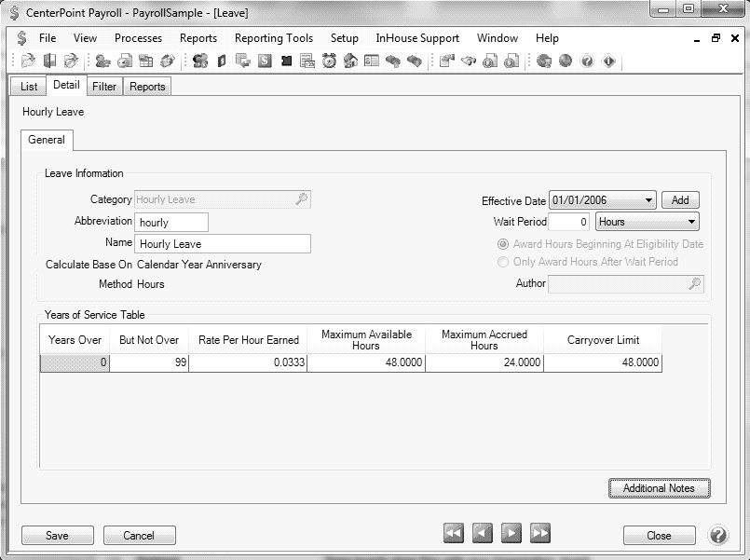
Task: Click the plain globe toolbar icon
Action: 566,61
